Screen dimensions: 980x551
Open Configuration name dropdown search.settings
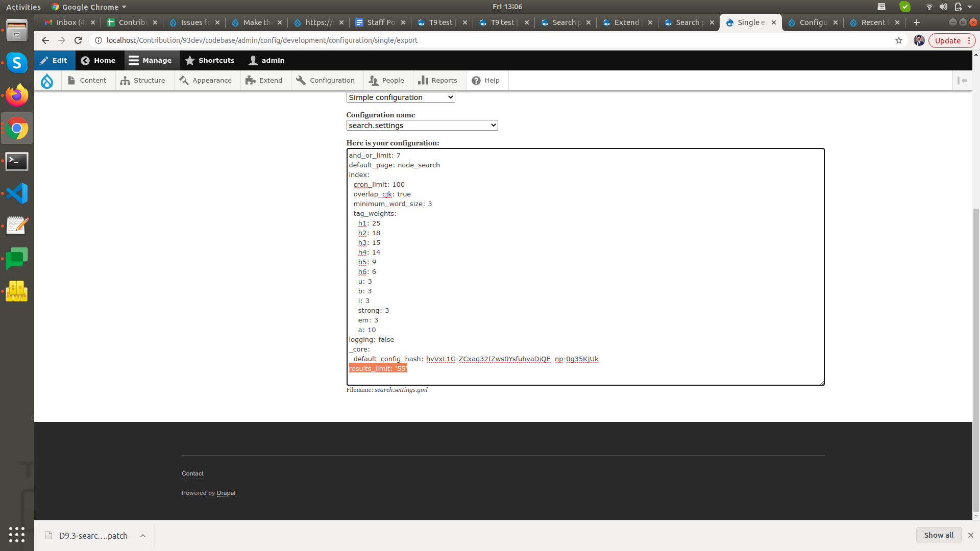(422, 126)
